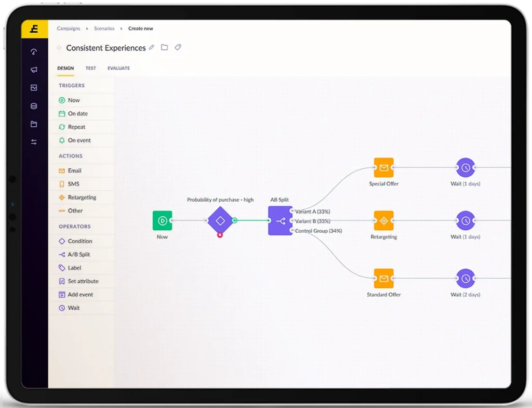Select the Other action
The image size is (532, 408).
click(x=82, y=211)
